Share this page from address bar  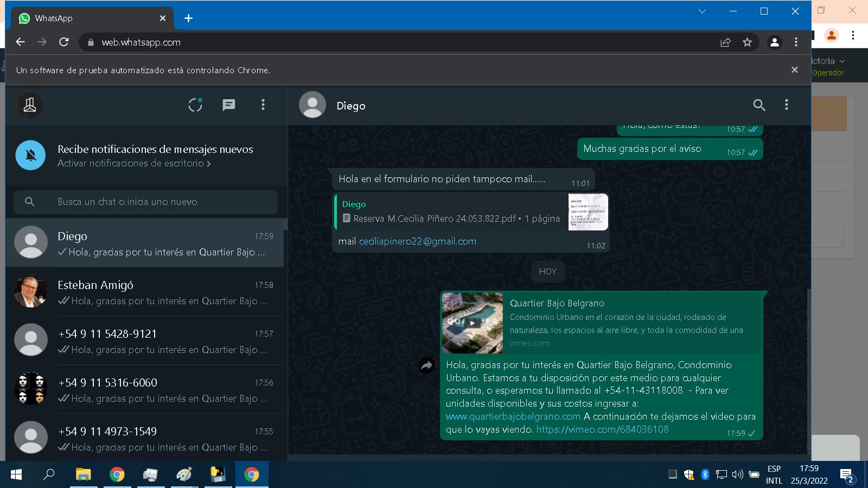(x=725, y=42)
